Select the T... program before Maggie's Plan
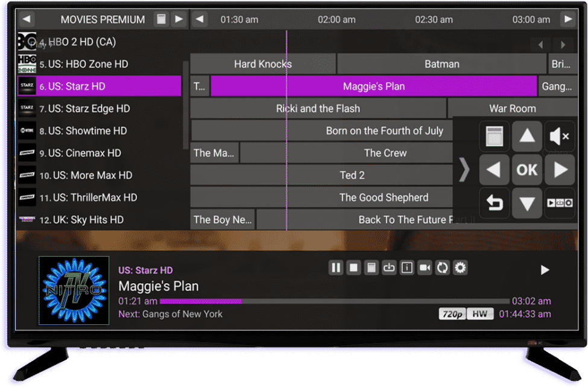588x387 pixels. point(200,86)
